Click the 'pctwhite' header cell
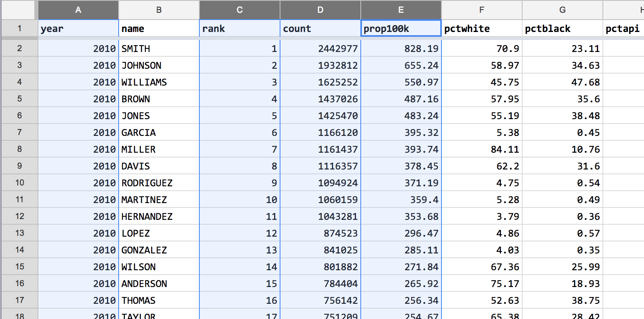 (x=482, y=28)
